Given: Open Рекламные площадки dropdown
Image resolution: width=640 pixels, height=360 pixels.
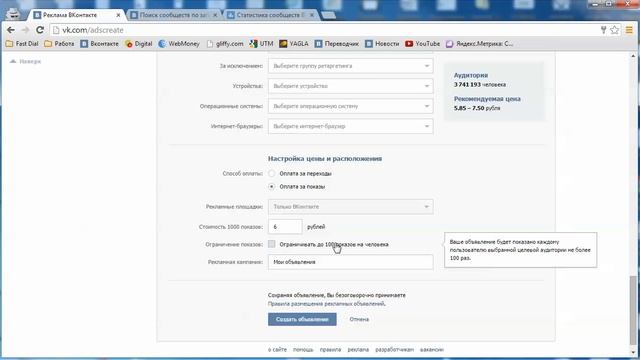Looking at the screenshot, I should [x=351, y=207].
